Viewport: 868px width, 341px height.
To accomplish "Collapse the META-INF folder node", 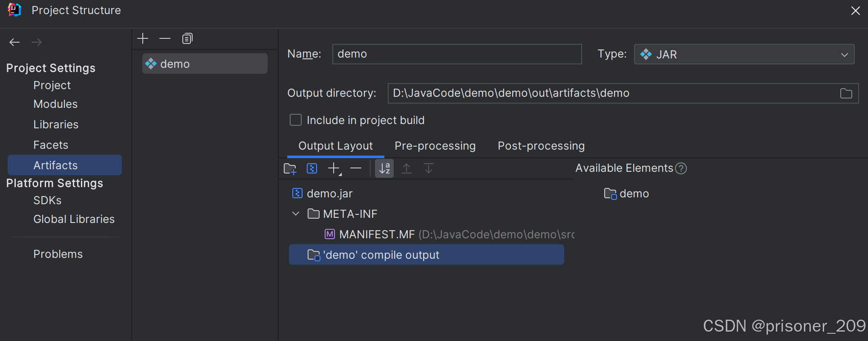I will pyautogui.click(x=296, y=214).
